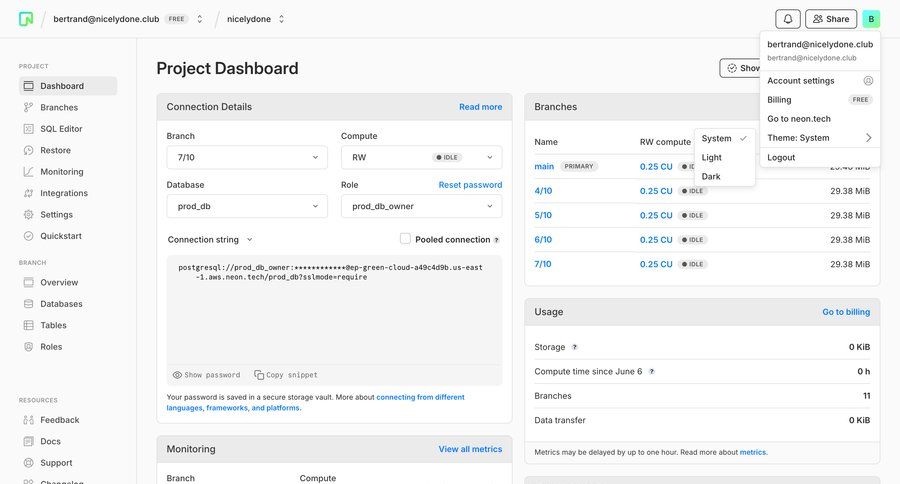Click the Quickstart check icon
The width and height of the screenshot is (900, 484).
click(29, 236)
